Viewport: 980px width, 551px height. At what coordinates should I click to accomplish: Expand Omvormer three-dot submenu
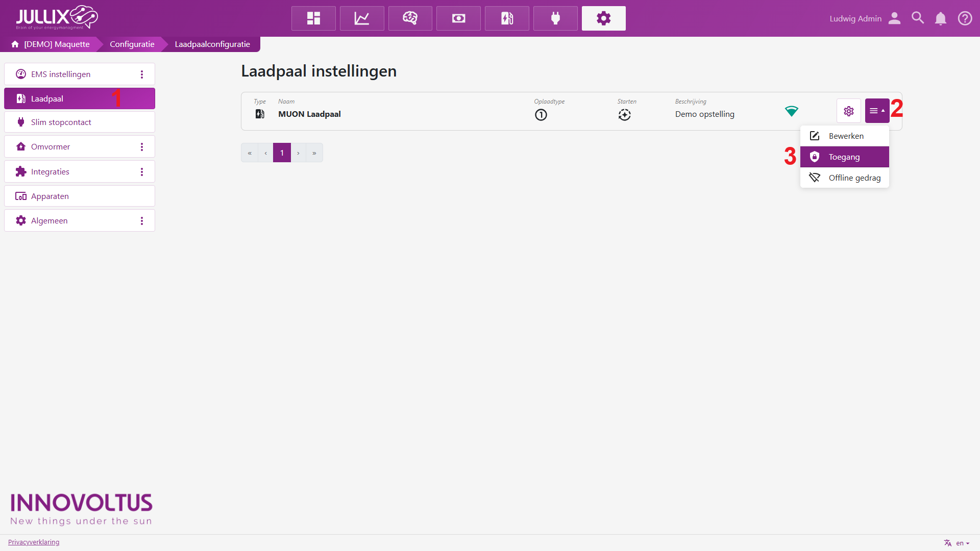[142, 147]
